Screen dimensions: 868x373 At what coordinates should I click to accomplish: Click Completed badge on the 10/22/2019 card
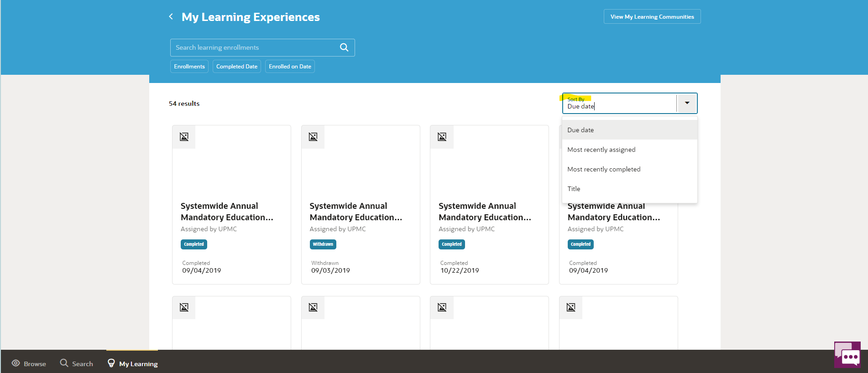(x=452, y=244)
